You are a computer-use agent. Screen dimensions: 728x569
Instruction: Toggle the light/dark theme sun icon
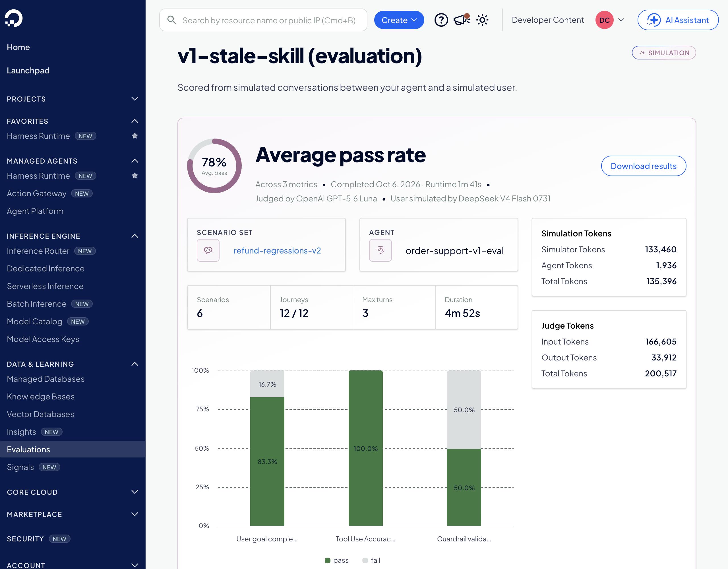482,20
